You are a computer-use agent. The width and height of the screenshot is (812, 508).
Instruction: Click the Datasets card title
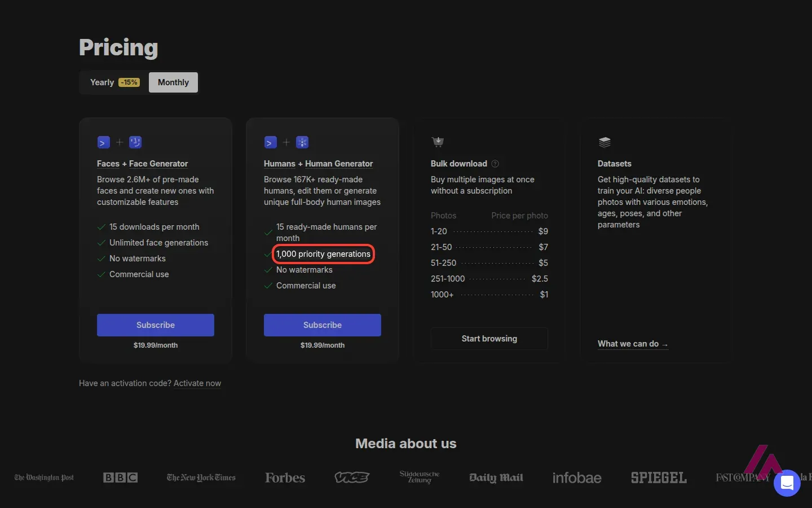click(615, 164)
